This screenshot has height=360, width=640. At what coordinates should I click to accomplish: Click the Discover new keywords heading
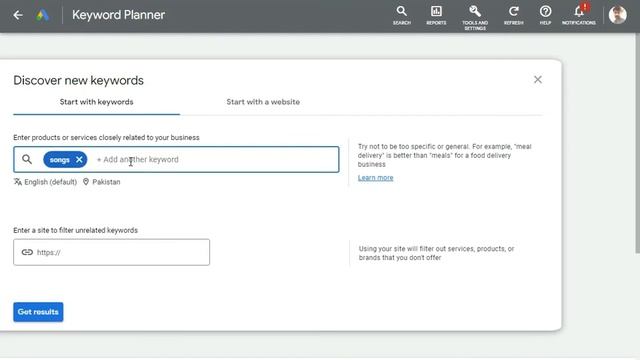click(x=78, y=80)
